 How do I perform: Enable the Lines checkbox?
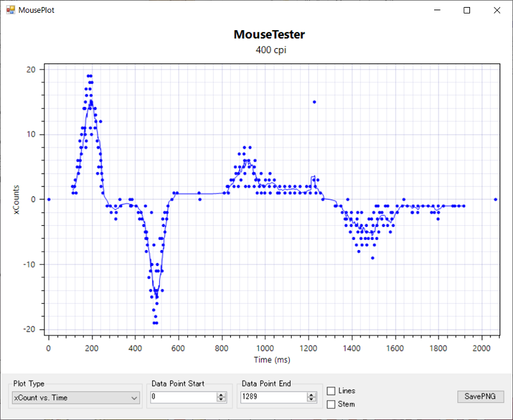pyautogui.click(x=331, y=391)
